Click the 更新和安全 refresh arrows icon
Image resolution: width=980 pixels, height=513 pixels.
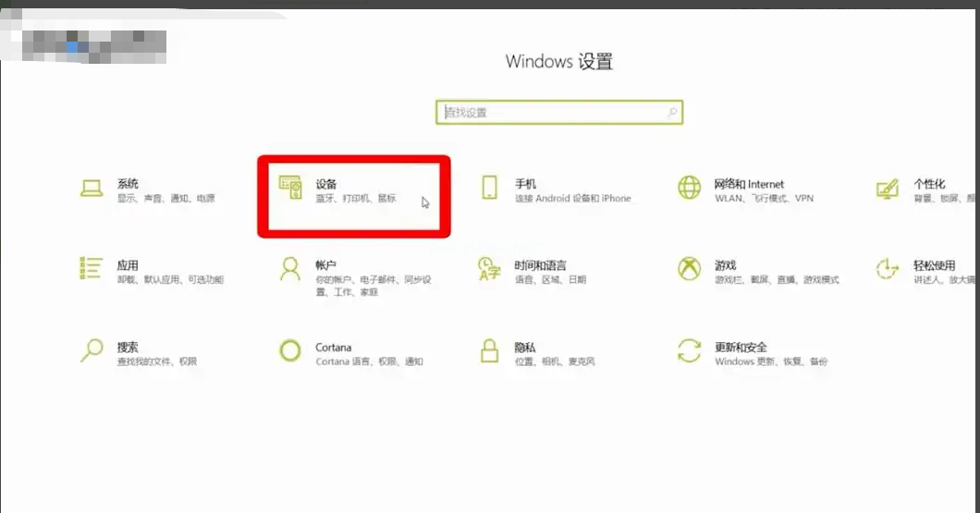pyautogui.click(x=690, y=350)
